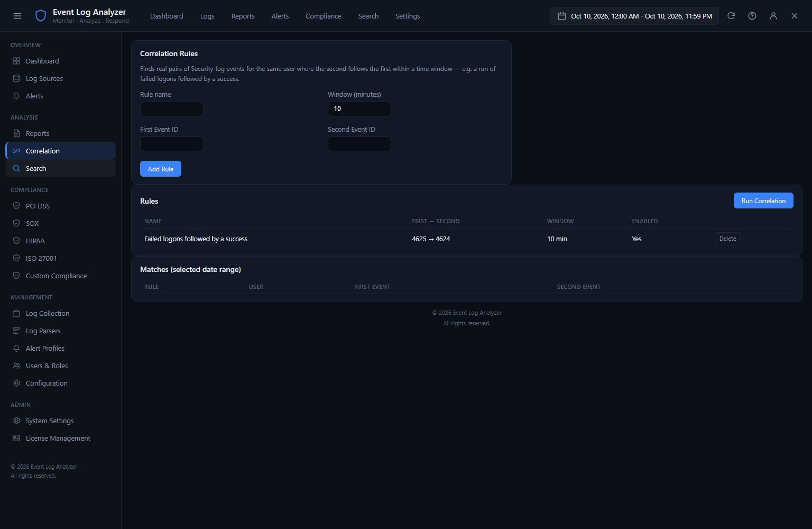Click the Log Sources database icon
The height and width of the screenshot is (529, 812).
[x=16, y=78]
